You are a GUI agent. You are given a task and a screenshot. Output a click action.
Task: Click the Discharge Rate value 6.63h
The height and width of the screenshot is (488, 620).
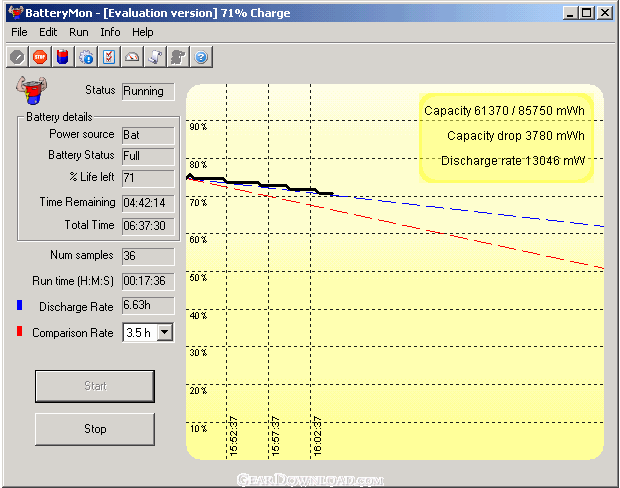pos(148,306)
